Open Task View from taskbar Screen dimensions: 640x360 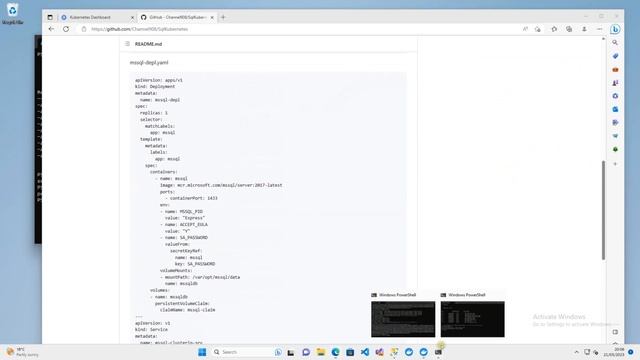click(x=291, y=352)
